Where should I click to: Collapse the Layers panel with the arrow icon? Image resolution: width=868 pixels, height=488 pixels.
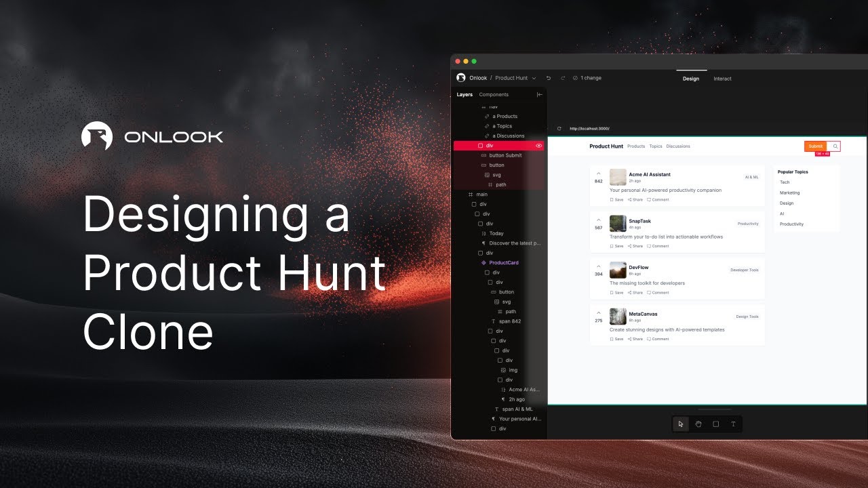point(539,95)
